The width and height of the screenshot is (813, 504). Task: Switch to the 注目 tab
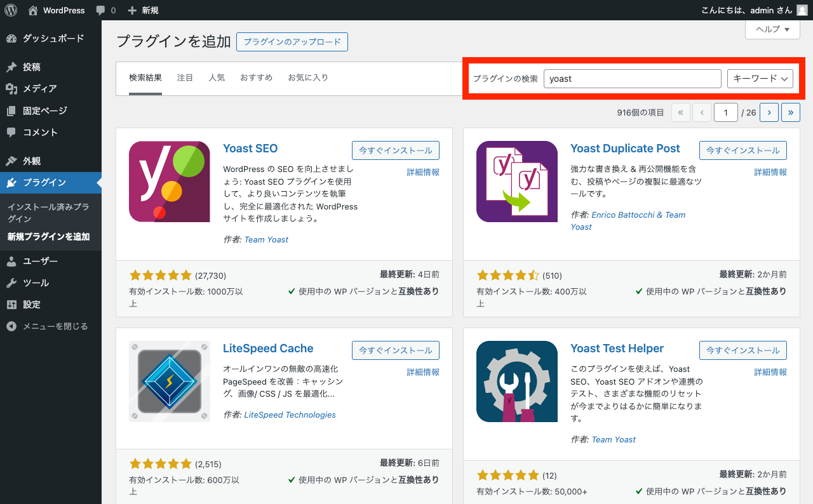185,78
